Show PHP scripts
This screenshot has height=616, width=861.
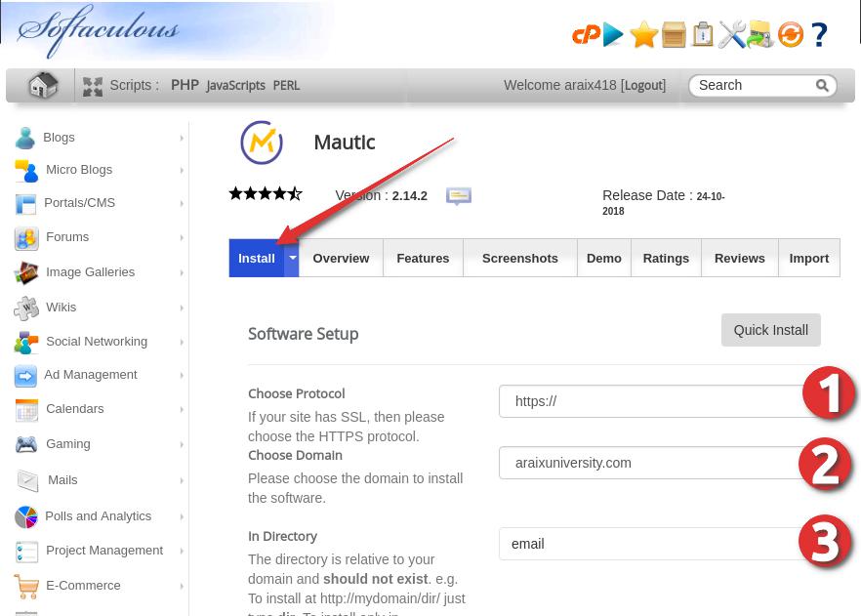pyautogui.click(x=184, y=85)
